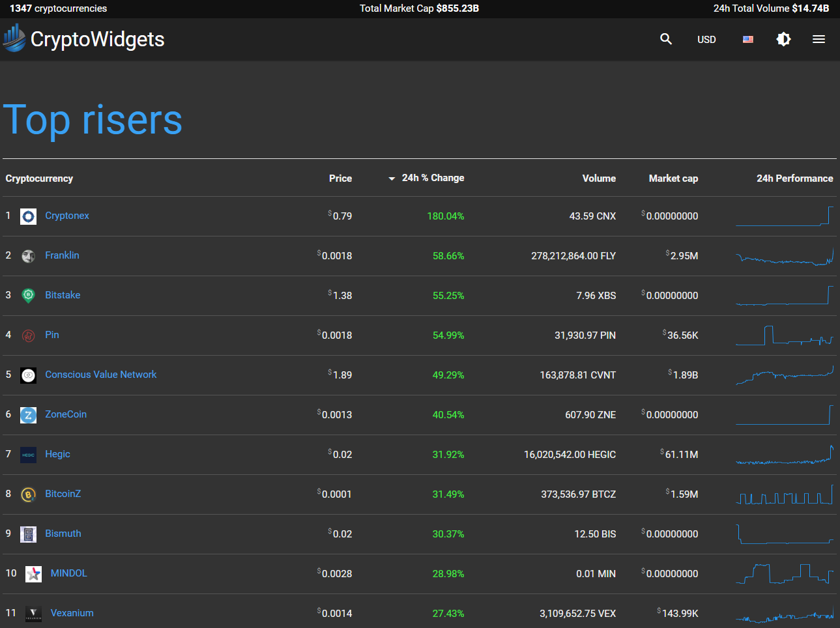Sort table by Volume header
Screen dimensions: 840x628
598,178
